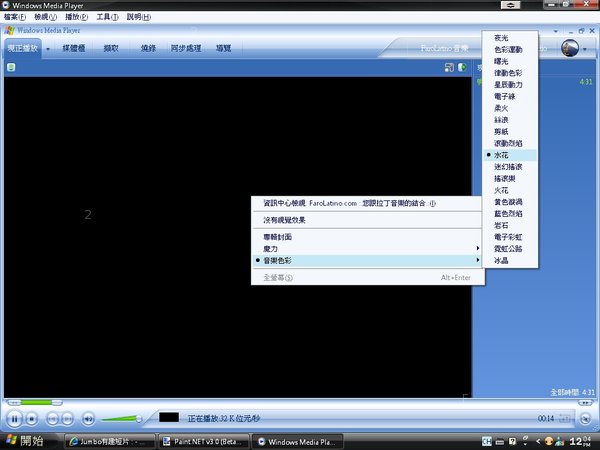Pause playback with the pause button
Viewport: 600px width, 450px height.
pos(14,419)
